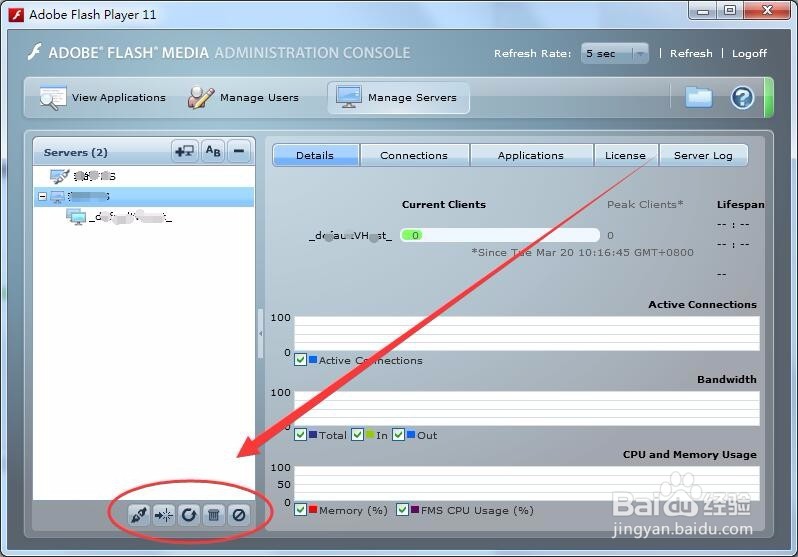Open help with the question mark icon

[x=742, y=97]
